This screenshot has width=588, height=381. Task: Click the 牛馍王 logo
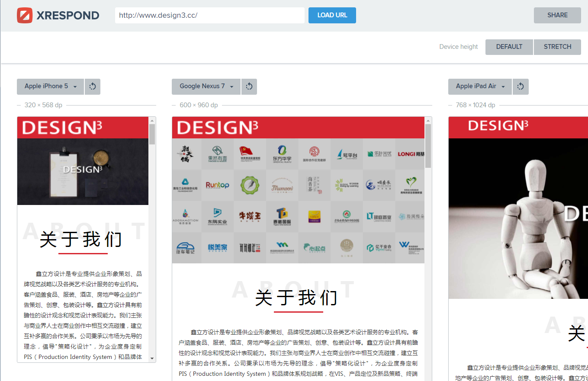tap(250, 216)
